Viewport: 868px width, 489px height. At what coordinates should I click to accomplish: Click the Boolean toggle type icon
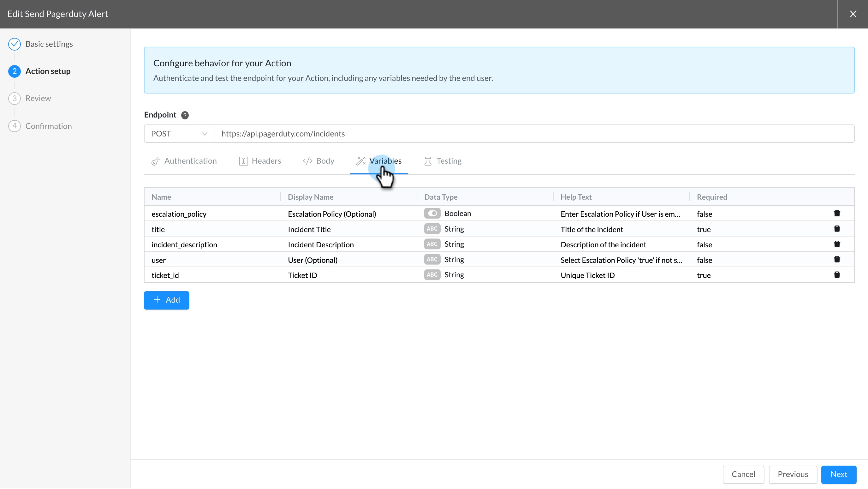pyautogui.click(x=432, y=214)
